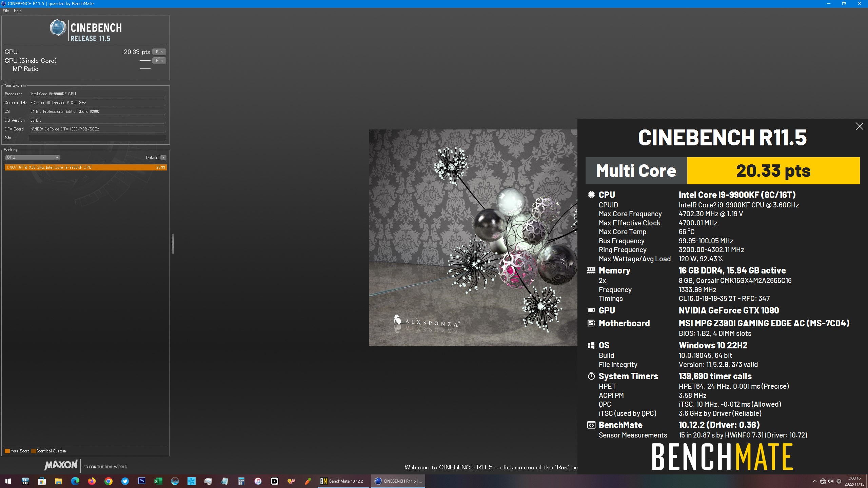
Task: Launch Microsoft Edge from the taskbar
Action: tap(75, 481)
